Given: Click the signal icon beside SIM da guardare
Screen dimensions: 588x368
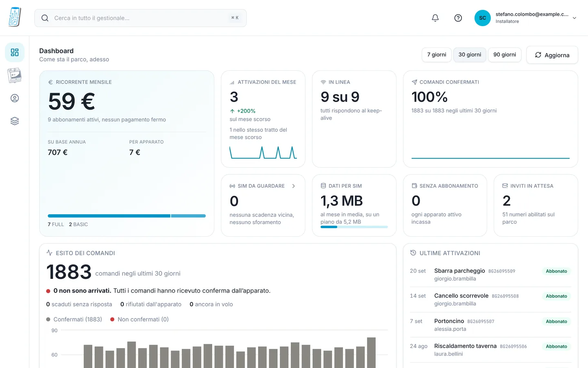Looking at the screenshot, I should pos(232,186).
